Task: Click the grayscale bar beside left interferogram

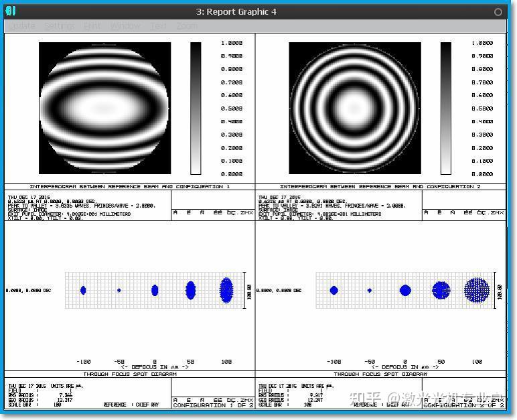Action: (x=196, y=109)
